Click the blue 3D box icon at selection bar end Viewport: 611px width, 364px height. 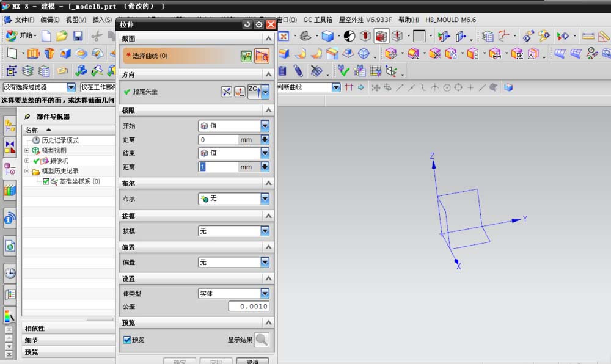(508, 87)
